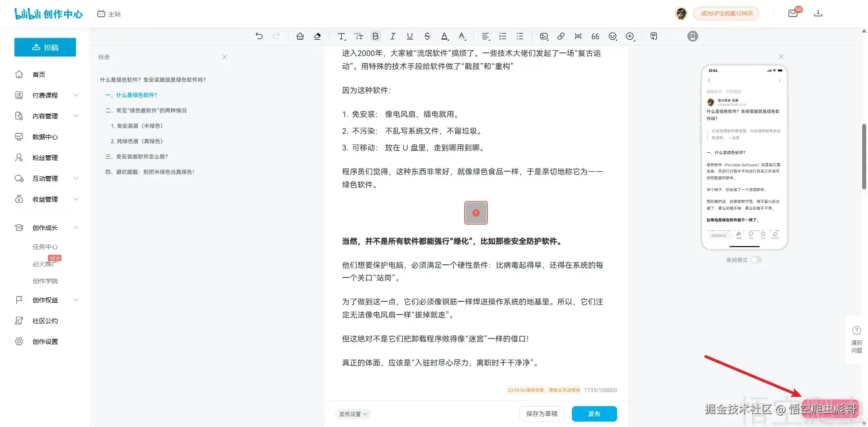
Task: Open 必火推广 under 创作成长
Action: tap(45, 264)
